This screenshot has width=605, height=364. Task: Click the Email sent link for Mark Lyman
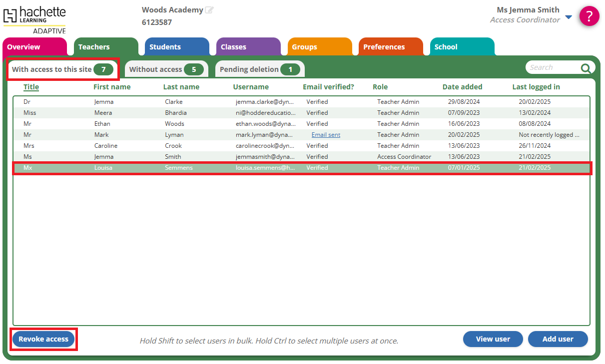[x=326, y=135]
